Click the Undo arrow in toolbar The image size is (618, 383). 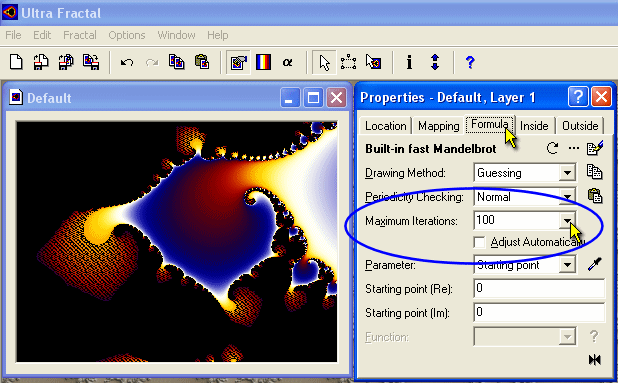127,62
